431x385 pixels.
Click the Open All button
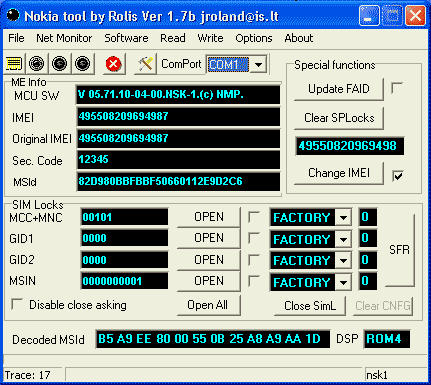[x=209, y=305]
